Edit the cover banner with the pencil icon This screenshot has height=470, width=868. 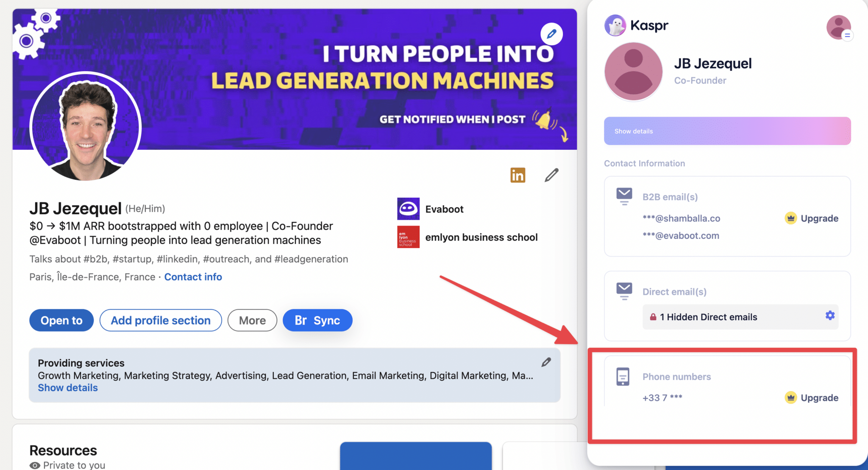click(551, 34)
